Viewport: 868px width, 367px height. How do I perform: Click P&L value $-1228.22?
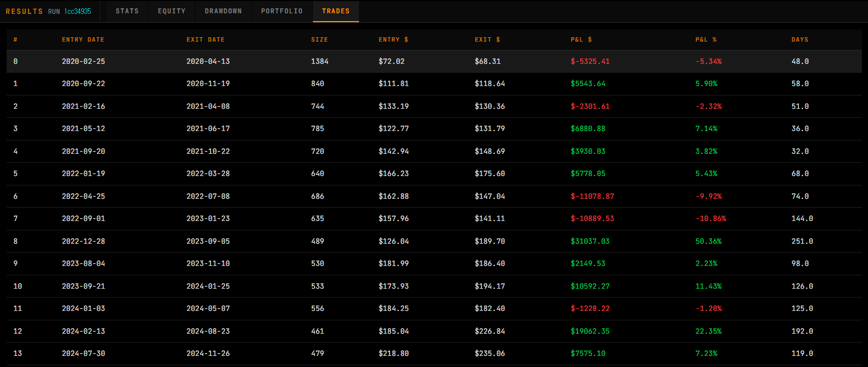(x=590, y=309)
